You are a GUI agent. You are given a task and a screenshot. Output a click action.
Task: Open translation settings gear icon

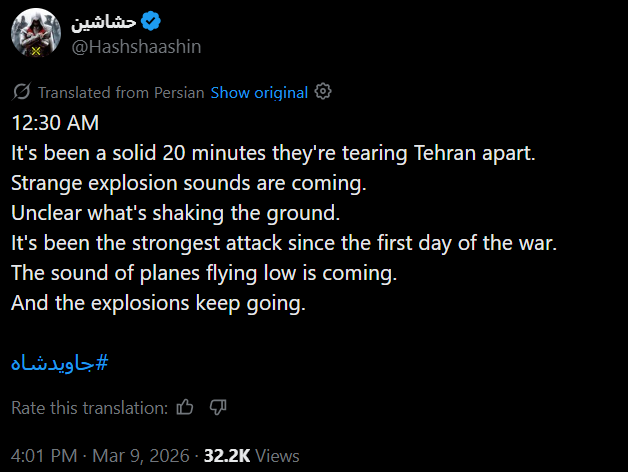[x=323, y=92]
